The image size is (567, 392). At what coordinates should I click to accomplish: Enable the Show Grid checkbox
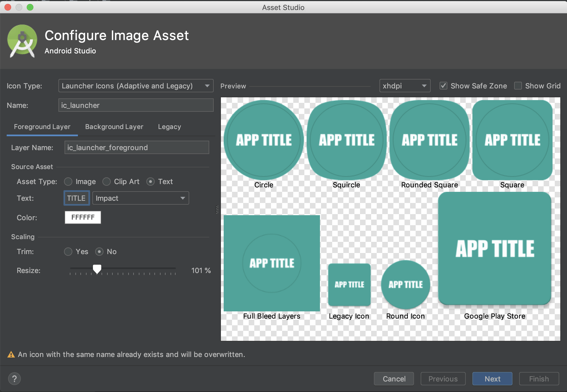518,86
